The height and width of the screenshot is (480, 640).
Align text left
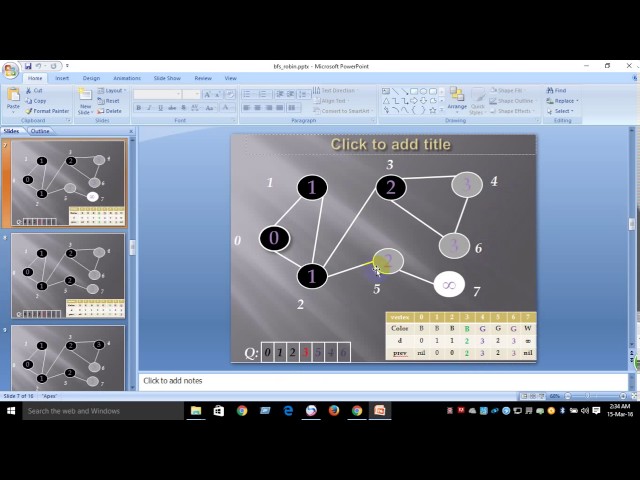click(x=247, y=108)
